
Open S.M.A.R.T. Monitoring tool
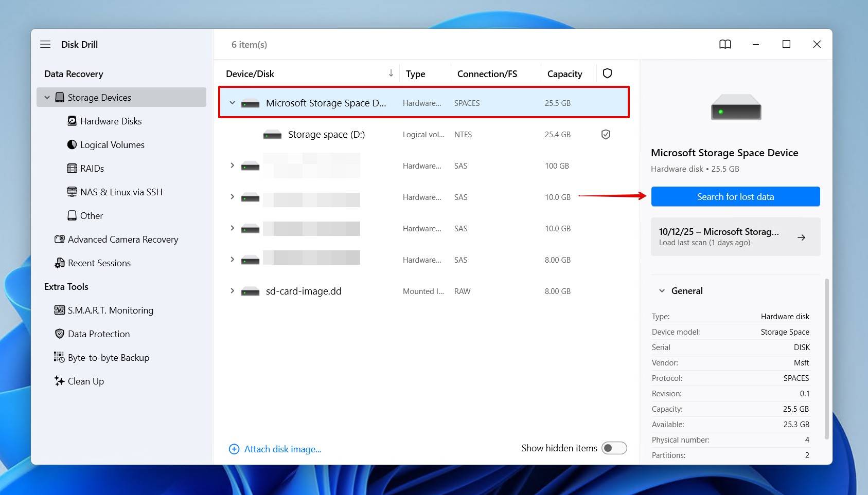click(110, 310)
